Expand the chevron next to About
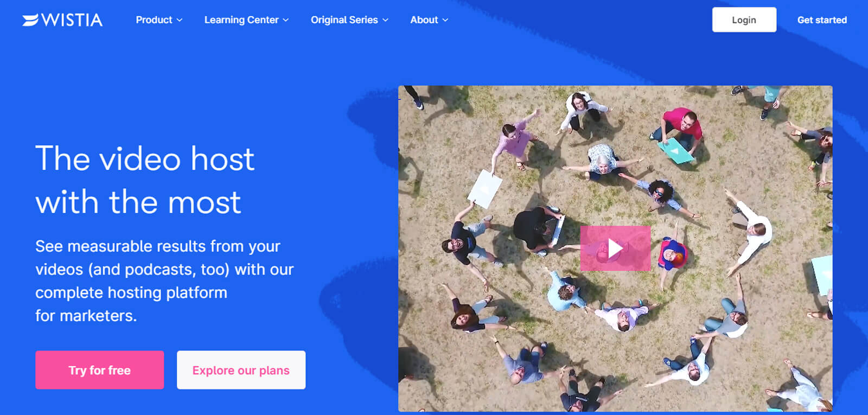 tap(445, 20)
